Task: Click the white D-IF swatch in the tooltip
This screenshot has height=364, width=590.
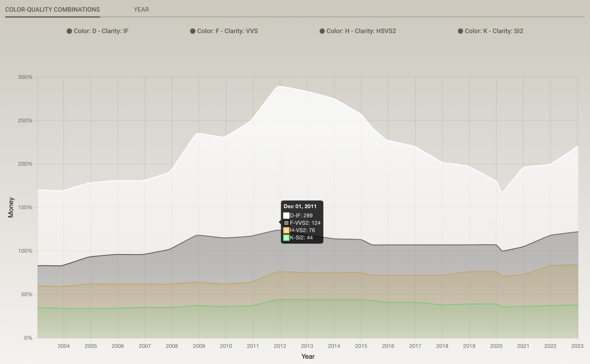Action: [286, 216]
